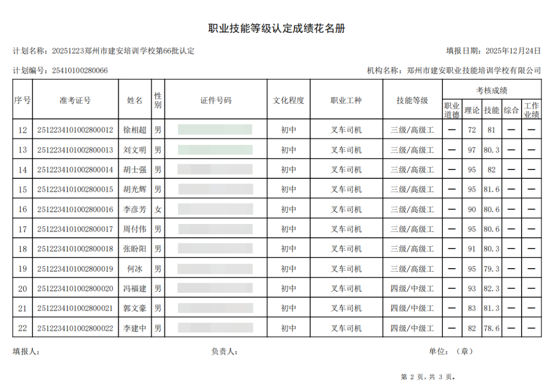Select the name 周付伟
Screen dimensions: 555x392
point(135,229)
